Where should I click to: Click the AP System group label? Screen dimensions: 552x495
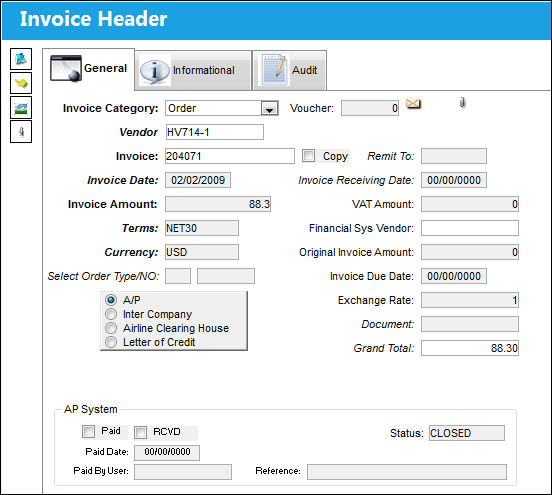pos(91,409)
